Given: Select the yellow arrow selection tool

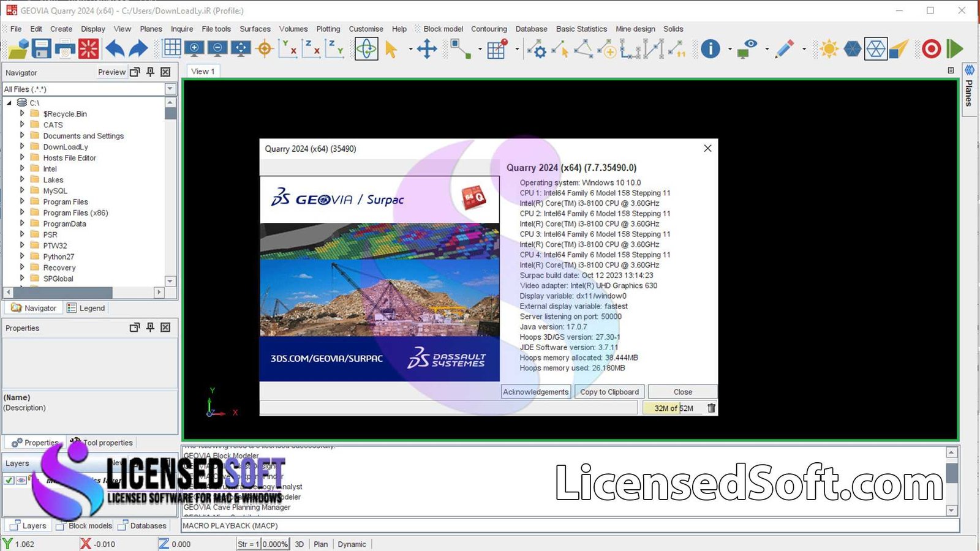Looking at the screenshot, I should coord(391,49).
